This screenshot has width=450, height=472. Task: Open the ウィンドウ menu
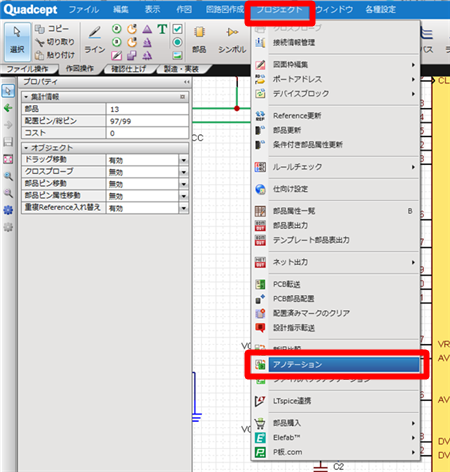coord(334,10)
